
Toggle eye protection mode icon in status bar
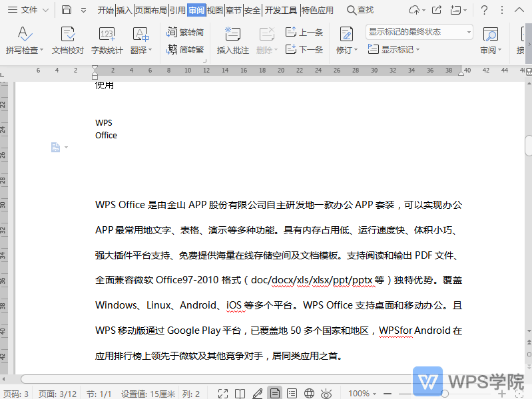tap(326, 394)
